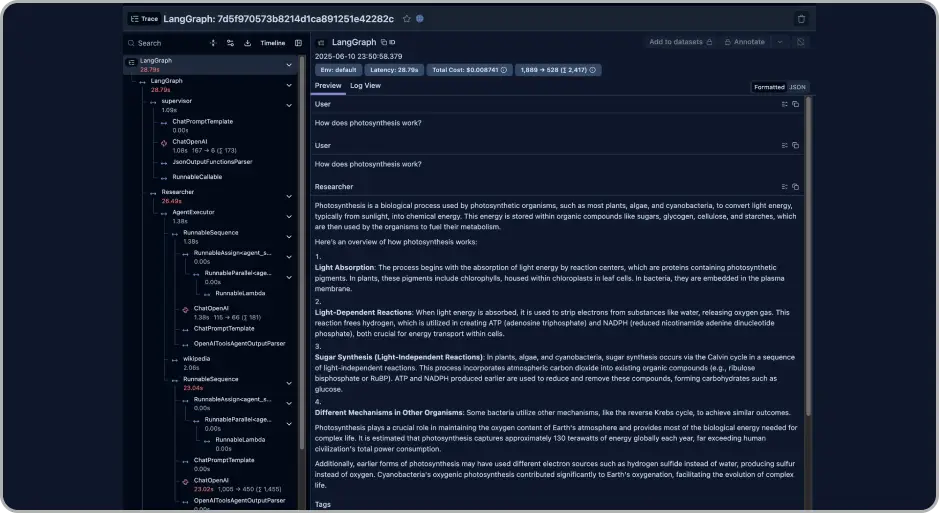Click the preview content scrollbar
Image resolution: width=939 pixels, height=513 pixels.
click(808, 256)
